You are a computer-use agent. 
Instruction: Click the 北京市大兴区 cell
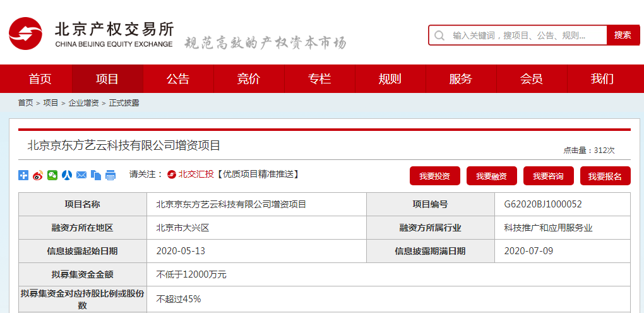point(182,228)
